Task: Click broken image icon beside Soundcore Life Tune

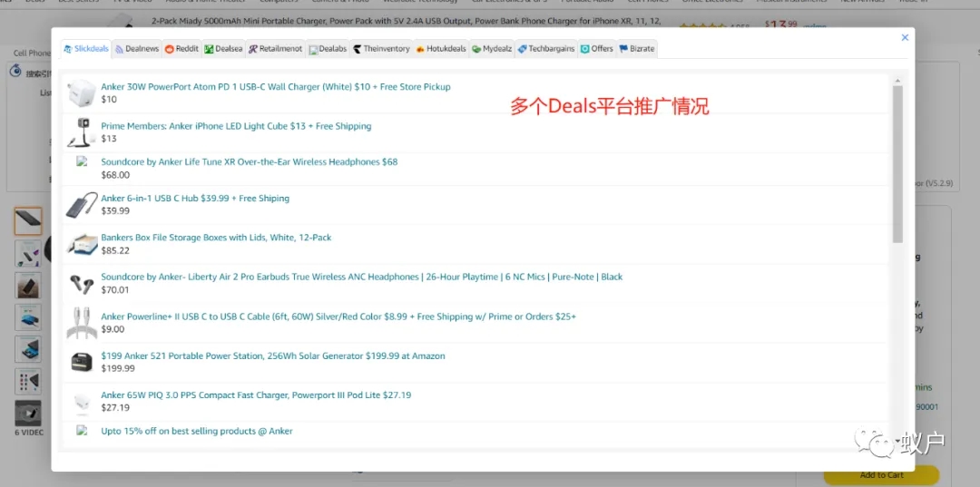Action: [82, 161]
